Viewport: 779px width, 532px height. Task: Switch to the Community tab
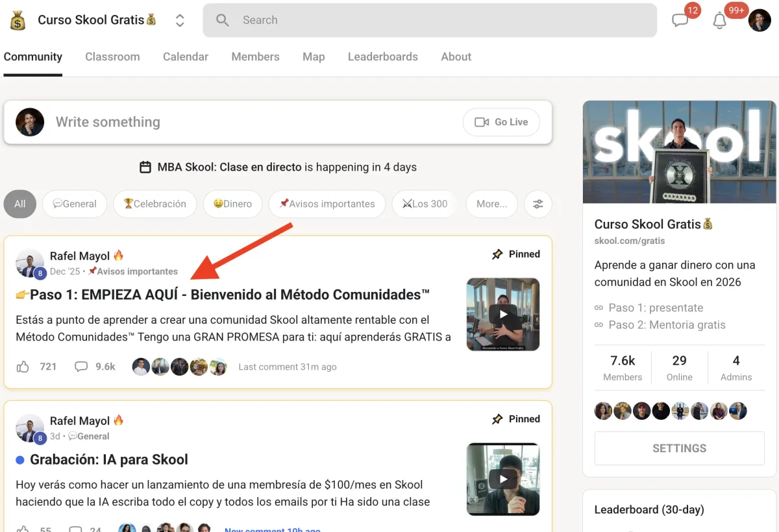pos(33,56)
